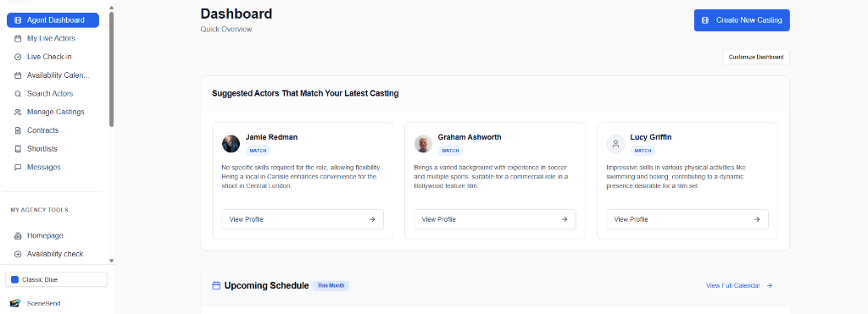Click the Live Check-in icon
This screenshot has width=868, height=314.
[18, 57]
